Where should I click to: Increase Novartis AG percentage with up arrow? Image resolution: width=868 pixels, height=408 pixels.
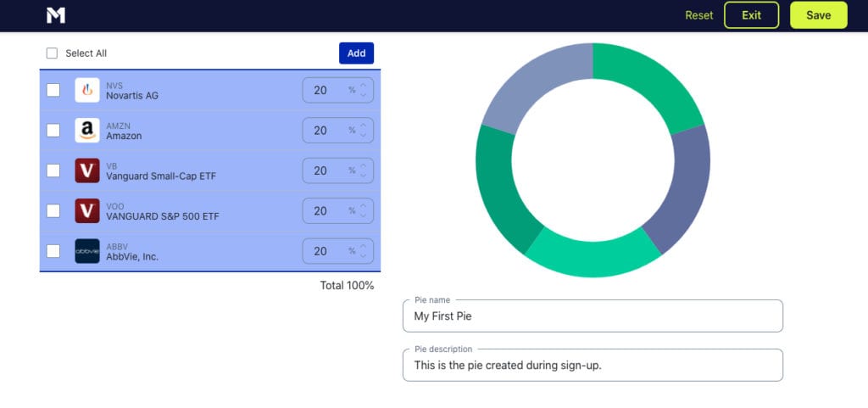pos(363,86)
